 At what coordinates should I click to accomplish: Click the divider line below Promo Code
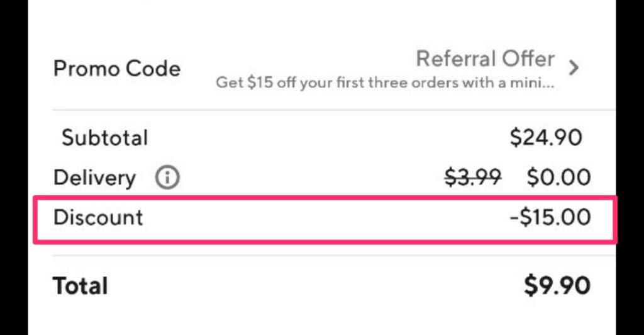(x=334, y=110)
